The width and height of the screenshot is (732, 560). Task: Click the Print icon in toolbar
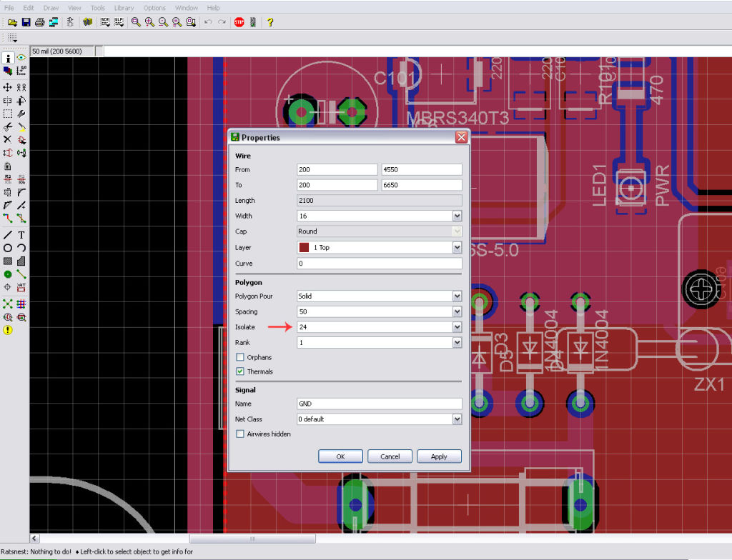click(40, 22)
